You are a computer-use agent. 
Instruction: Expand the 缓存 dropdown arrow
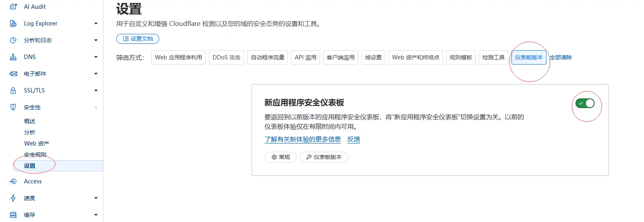[x=96, y=215]
